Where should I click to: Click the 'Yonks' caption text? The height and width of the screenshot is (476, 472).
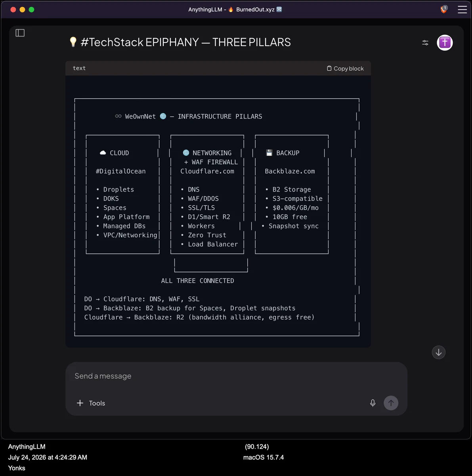[17, 468]
